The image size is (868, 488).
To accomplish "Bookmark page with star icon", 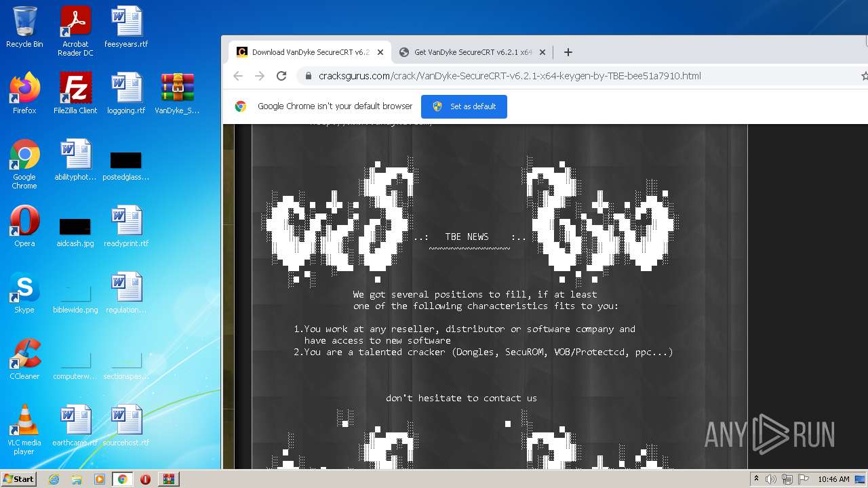I will [x=864, y=76].
